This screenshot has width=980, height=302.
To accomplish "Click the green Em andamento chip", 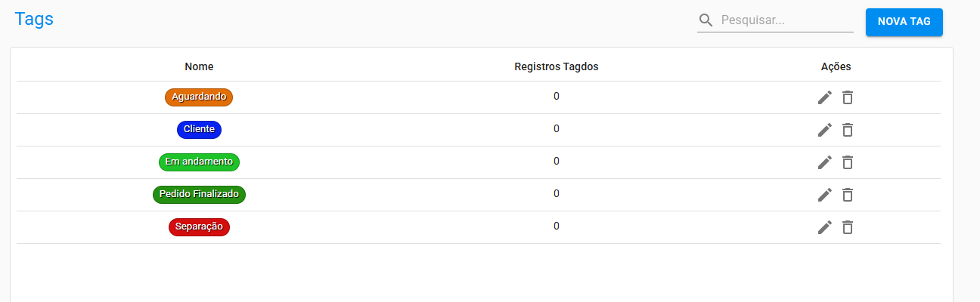I will pos(199,162).
